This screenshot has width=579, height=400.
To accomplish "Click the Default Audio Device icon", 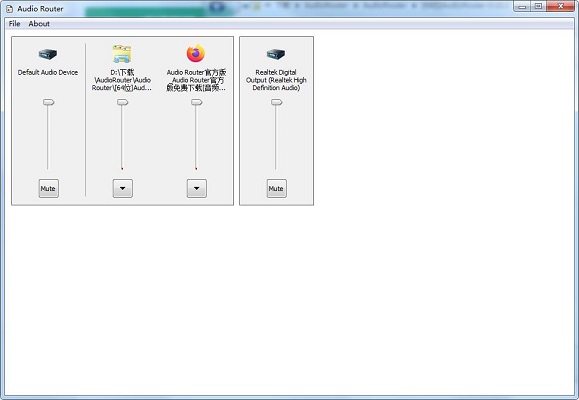I will pyautogui.click(x=48, y=55).
